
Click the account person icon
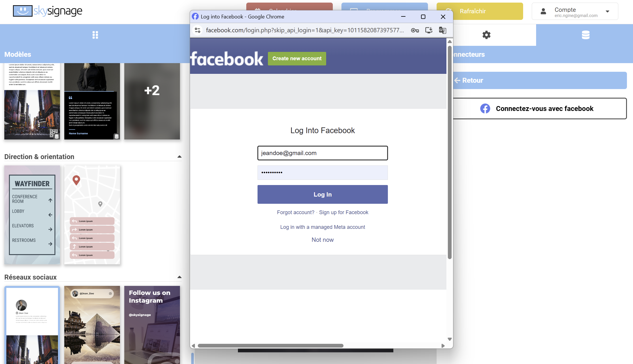point(543,11)
